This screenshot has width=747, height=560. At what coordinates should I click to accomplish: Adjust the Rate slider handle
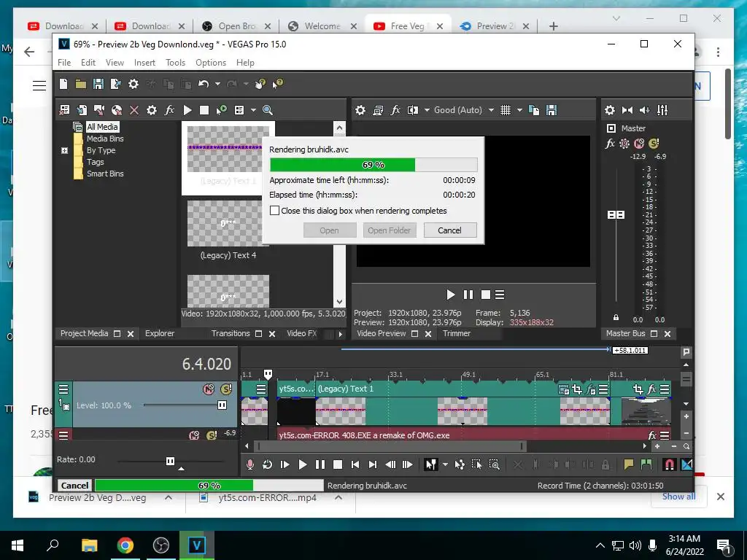170,461
